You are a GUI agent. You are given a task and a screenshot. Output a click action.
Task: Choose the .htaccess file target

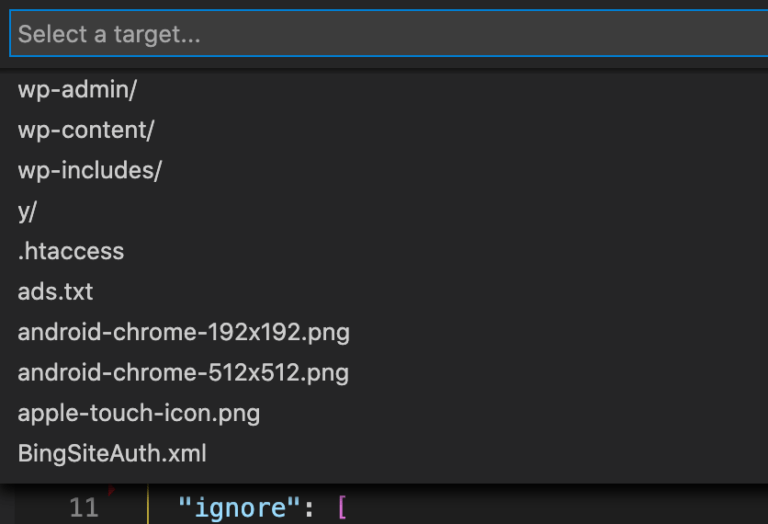click(71, 251)
